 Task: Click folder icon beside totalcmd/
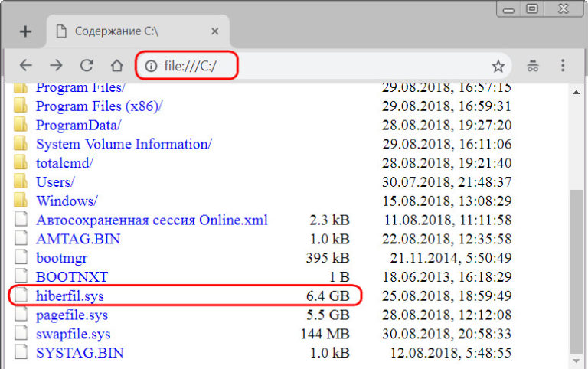pos(21,162)
